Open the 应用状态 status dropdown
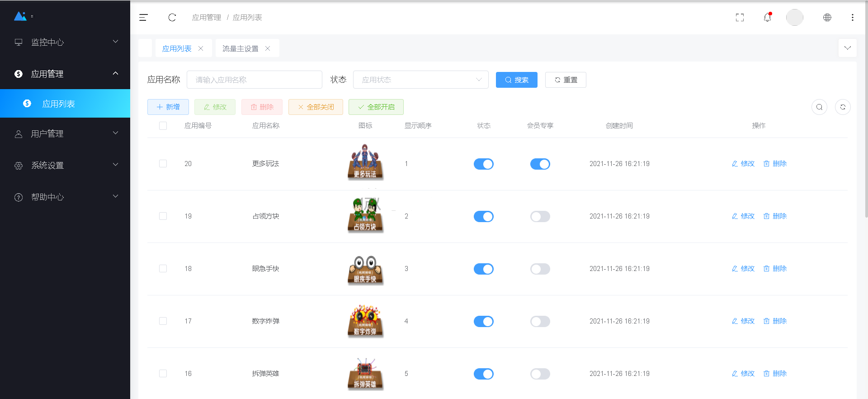This screenshot has height=399, width=868. pyautogui.click(x=421, y=80)
